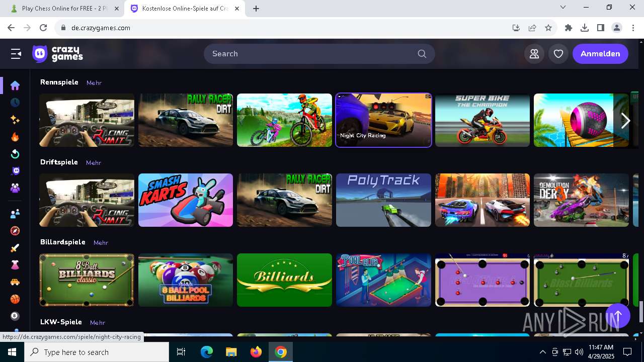Click the search magnifier icon
This screenshot has height=362, width=644.
(422, 54)
